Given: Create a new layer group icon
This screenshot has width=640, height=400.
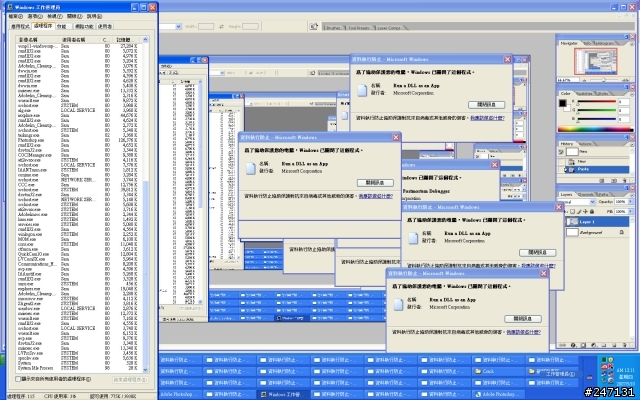Looking at the screenshot, I should (x=604, y=345).
